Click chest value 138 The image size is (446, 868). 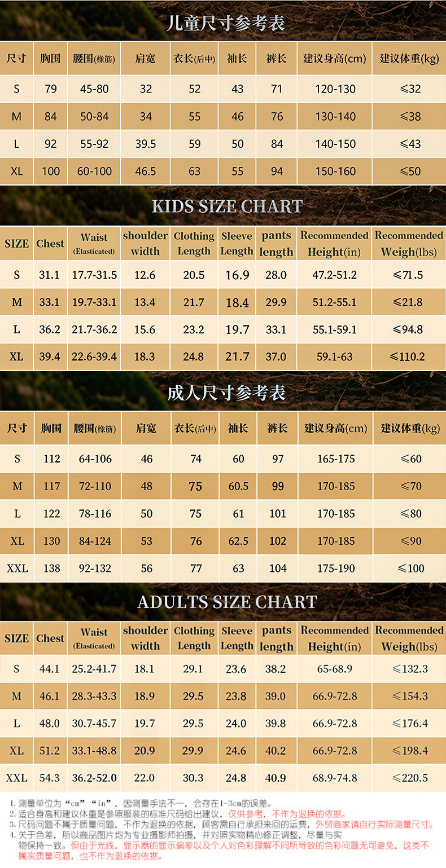click(x=51, y=569)
